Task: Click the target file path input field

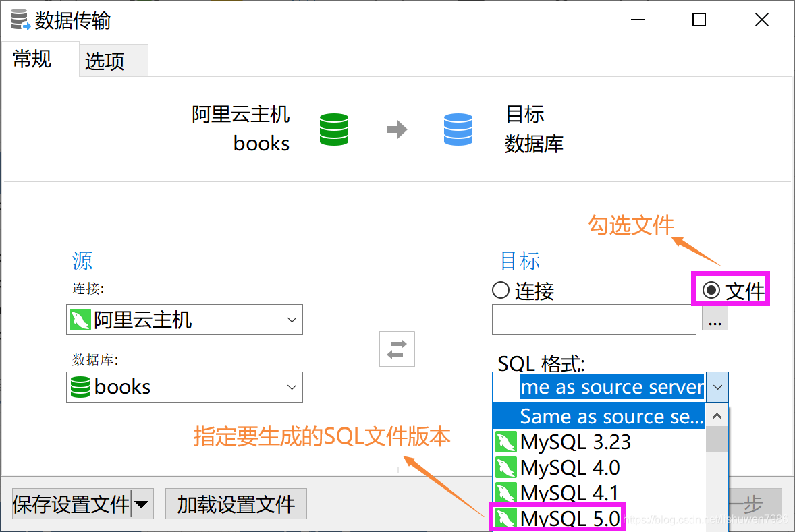Action: tap(594, 320)
